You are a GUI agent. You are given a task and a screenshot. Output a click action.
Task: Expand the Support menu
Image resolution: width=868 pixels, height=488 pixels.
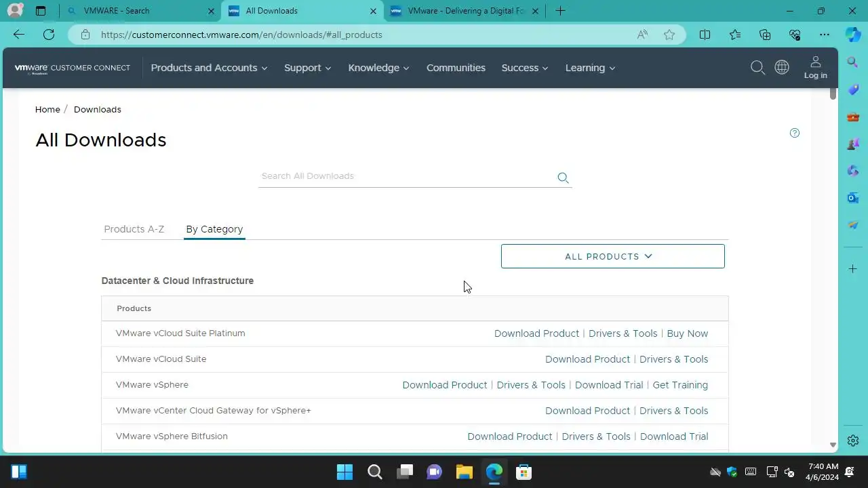308,68
